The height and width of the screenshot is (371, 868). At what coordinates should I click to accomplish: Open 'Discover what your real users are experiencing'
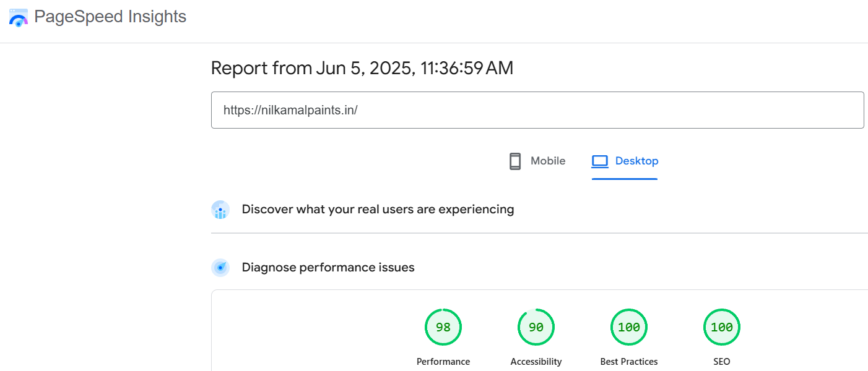point(378,210)
